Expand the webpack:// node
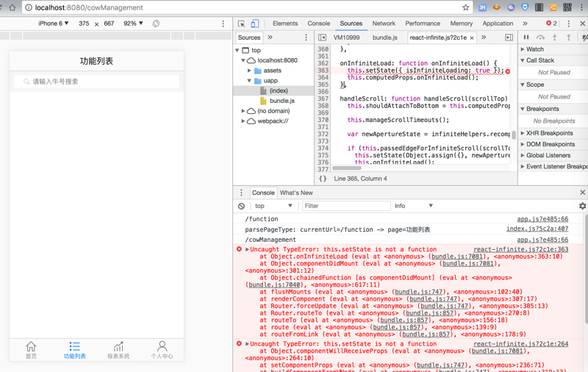This screenshot has width=588, height=372. point(243,121)
